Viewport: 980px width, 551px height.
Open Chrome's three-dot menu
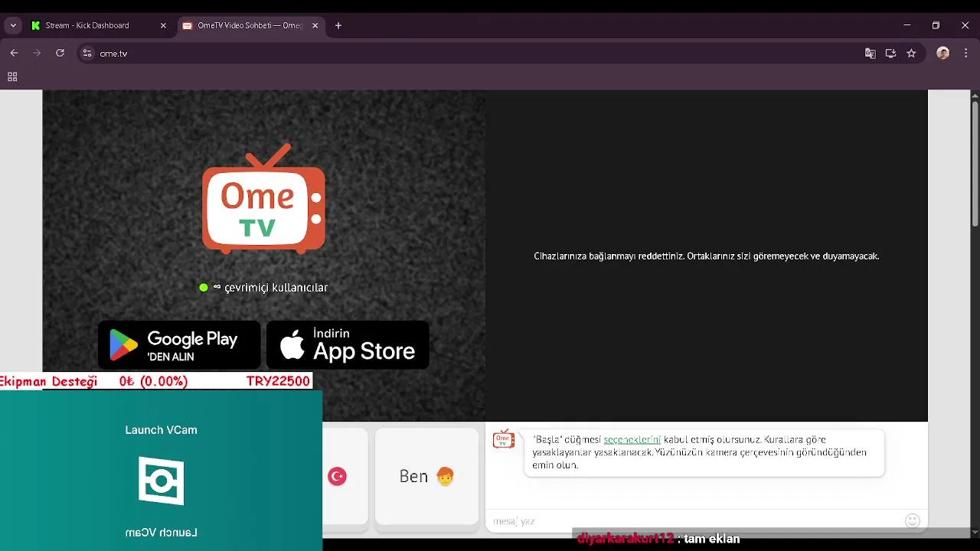click(x=965, y=54)
